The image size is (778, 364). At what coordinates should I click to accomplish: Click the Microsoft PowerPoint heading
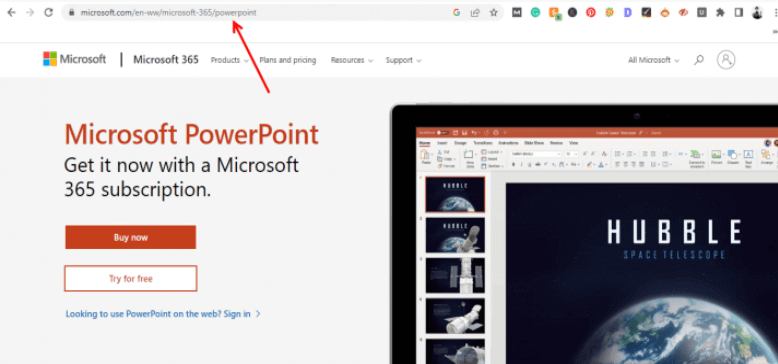coord(192,134)
